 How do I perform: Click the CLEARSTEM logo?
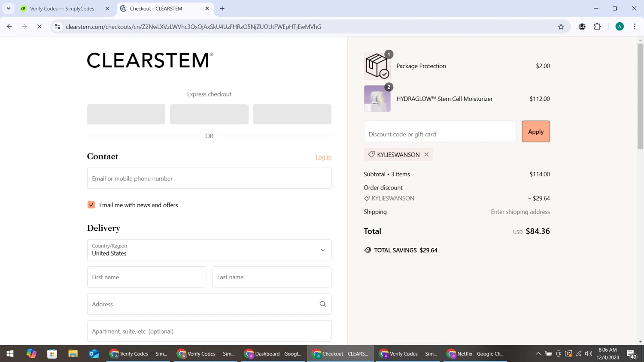[x=150, y=60]
